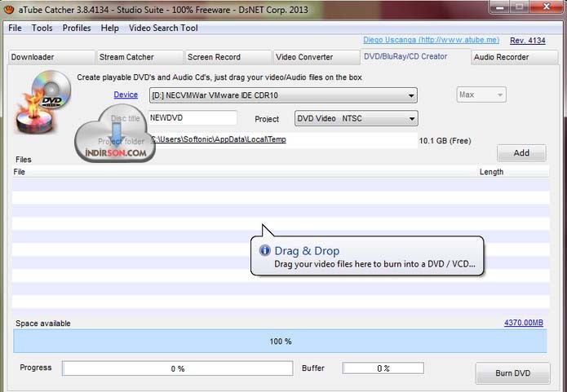This screenshot has height=392, width=567.
Task: Click the project folder path field
Action: (x=283, y=140)
